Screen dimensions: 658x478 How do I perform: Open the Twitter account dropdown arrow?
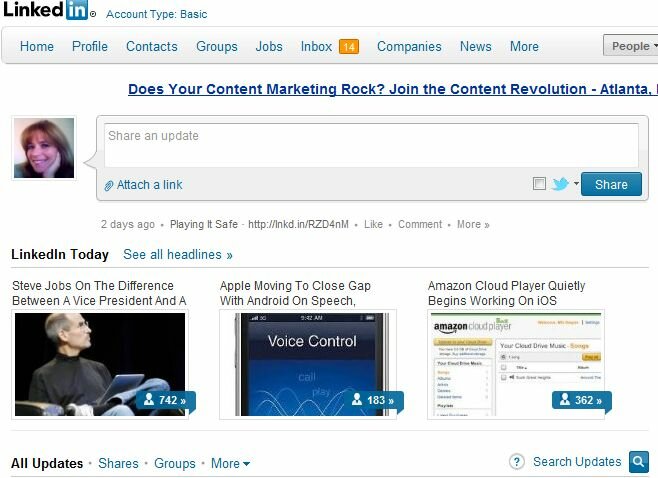coord(576,183)
